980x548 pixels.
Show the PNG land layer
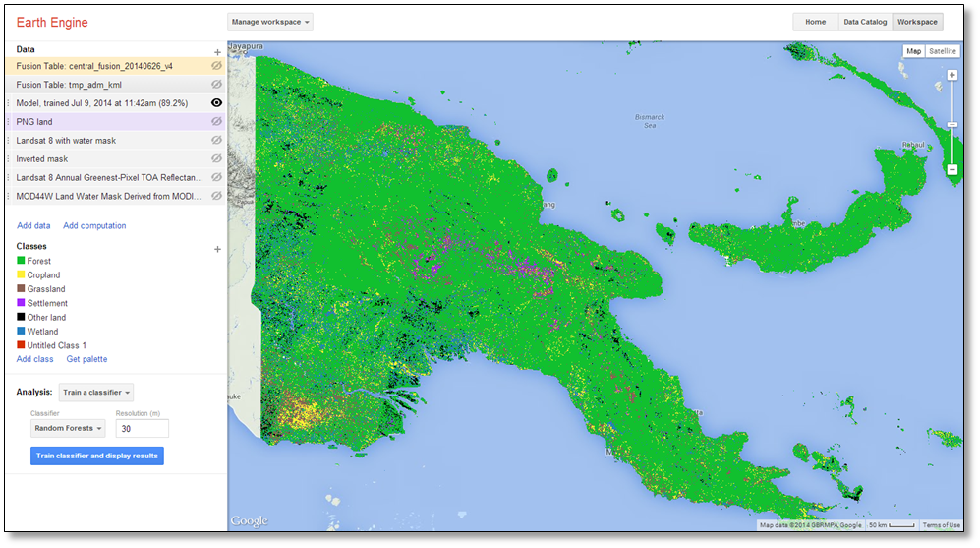[216, 121]
